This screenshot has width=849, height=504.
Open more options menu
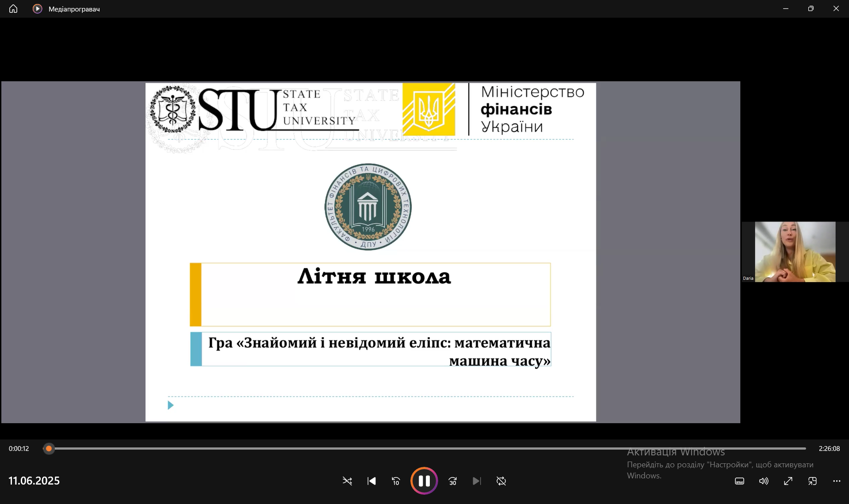pos(837,481)
